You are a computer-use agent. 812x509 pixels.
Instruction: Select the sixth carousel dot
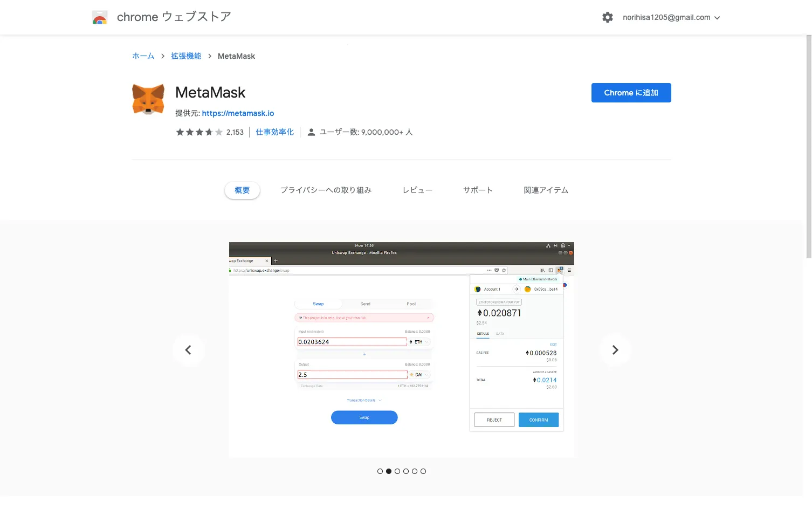(423, 471)
